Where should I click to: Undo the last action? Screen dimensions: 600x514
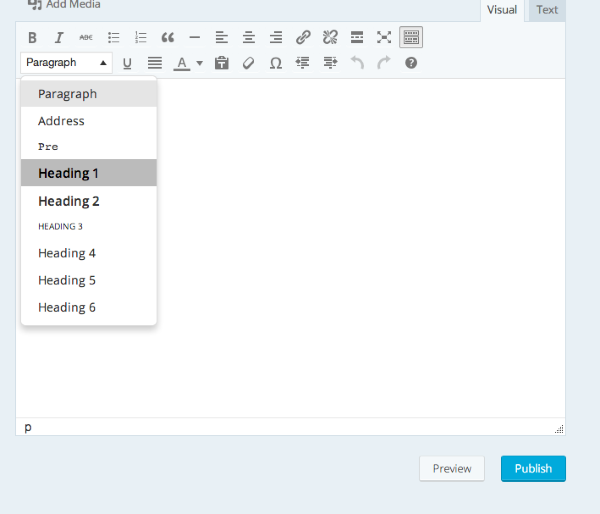[357, 63]
